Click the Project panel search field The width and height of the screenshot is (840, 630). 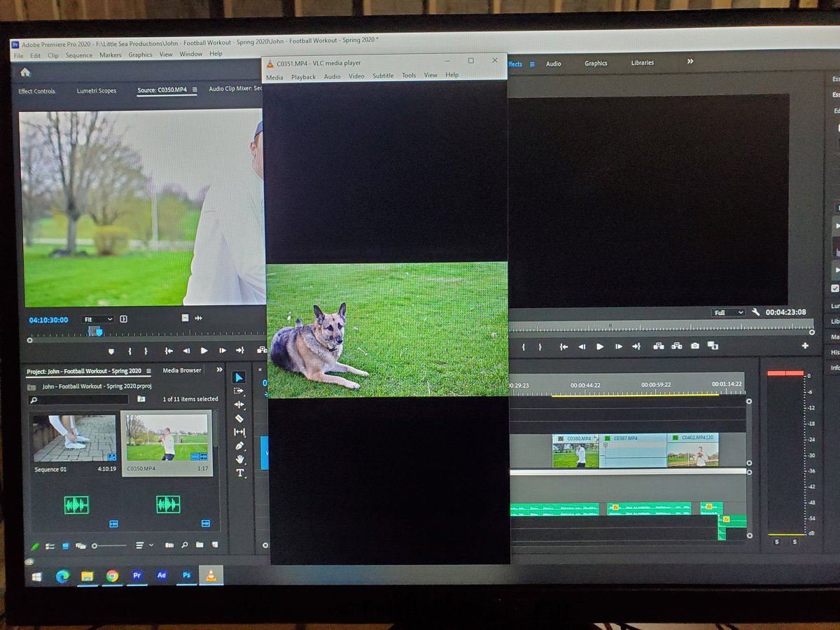coord(78,400)
